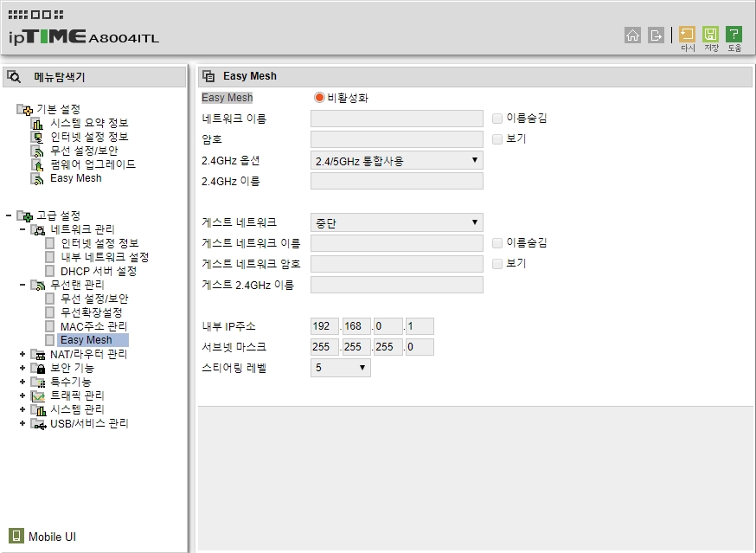Toggle 보기 checkbox for 게스트 네트워크 암호
This screenshot has height=553, width=756.
pyautogui.click(x=497, y=263)
